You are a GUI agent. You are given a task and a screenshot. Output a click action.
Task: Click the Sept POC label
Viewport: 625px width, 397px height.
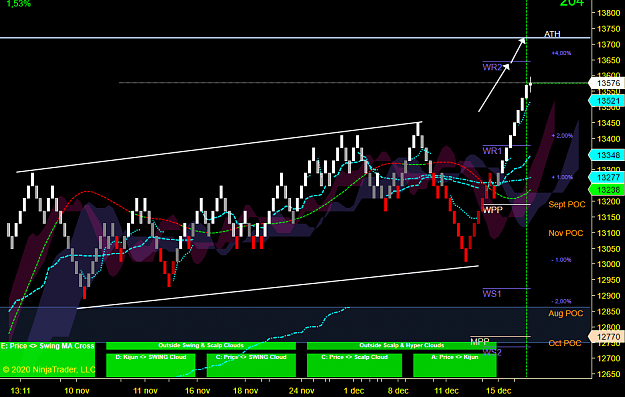567,204
